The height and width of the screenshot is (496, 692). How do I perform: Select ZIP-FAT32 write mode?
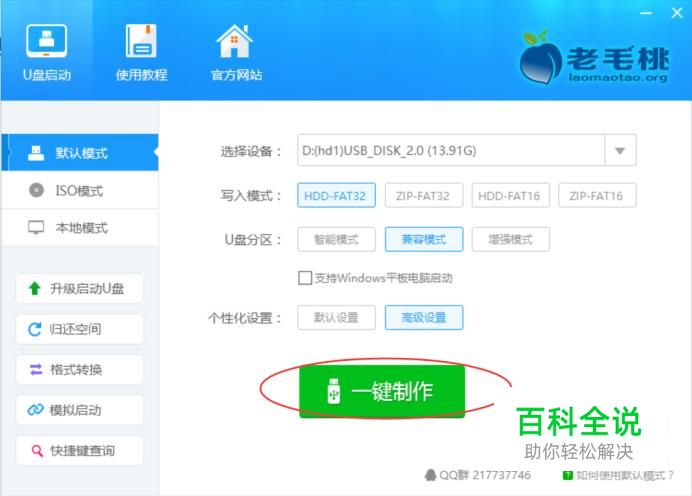click(424, 195)
